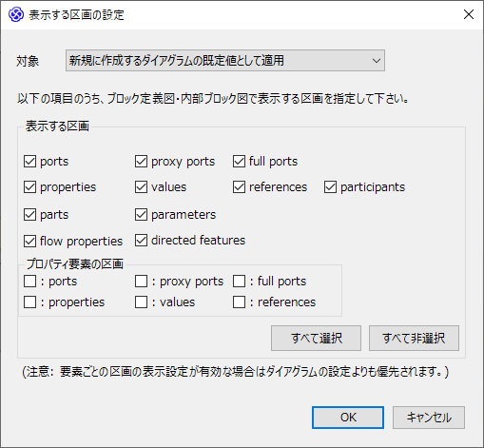Disable the parts compartment checkbox
This screenshot has width=484, height=448.
[x=29, y=215]
